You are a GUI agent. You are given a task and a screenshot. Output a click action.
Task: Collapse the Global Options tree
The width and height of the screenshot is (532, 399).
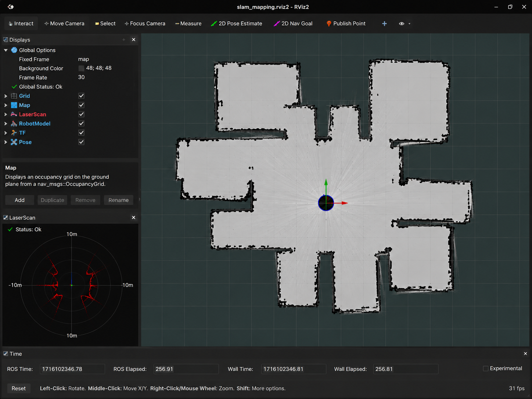pos(6,50)
